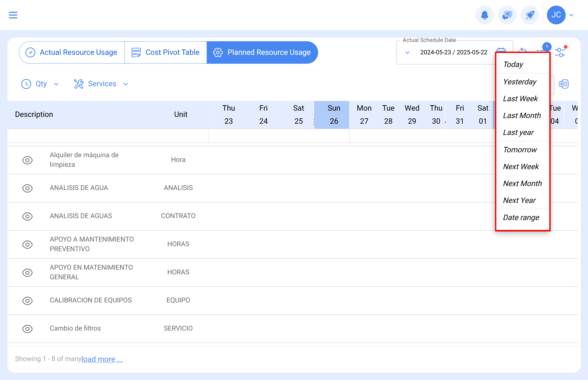Toggle eye for Alquiler de máquina de limpieza
This screenshot has width=588, height=380.
[x=27, y=160]
